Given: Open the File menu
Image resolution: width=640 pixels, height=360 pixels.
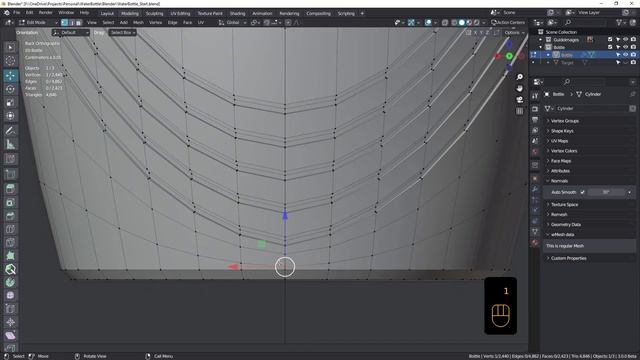Looking at the screenshot, I should pos(16,13).
